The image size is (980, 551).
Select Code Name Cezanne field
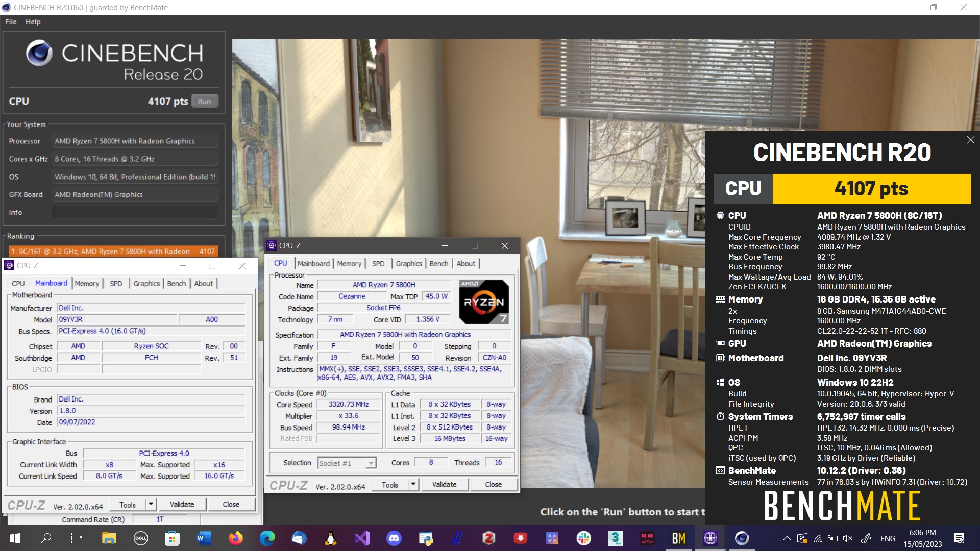(352, 296)
